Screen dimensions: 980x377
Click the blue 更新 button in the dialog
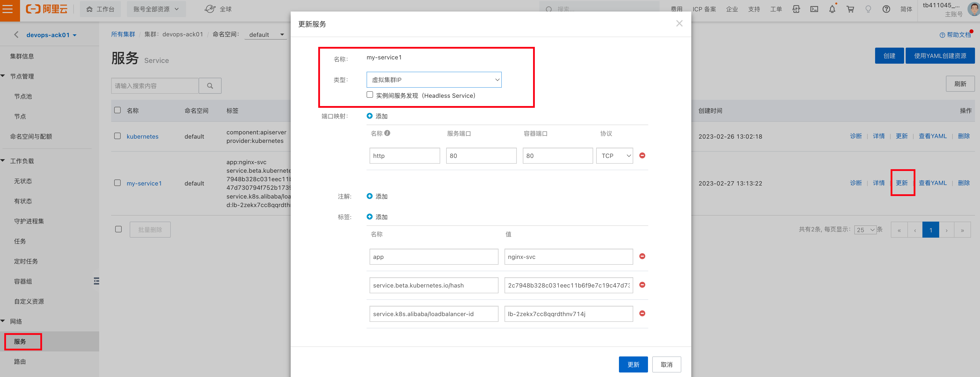point(633,364)
